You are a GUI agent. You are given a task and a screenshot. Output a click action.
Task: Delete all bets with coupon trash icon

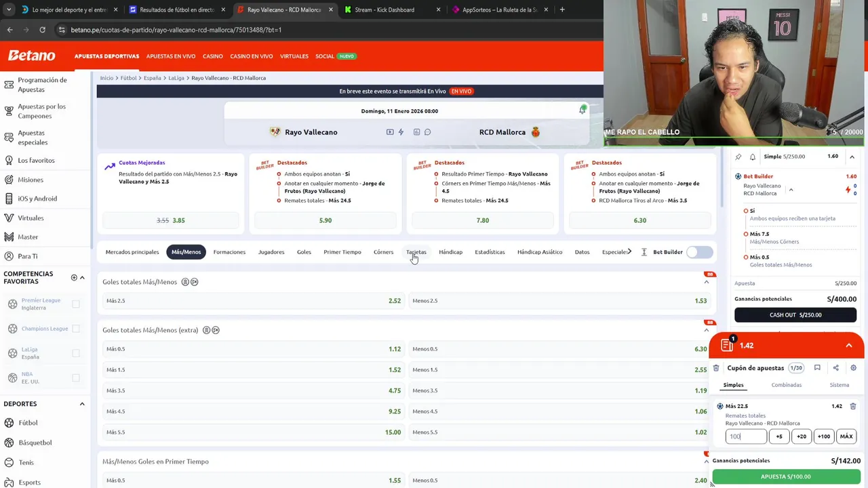(x=716, y=368)
